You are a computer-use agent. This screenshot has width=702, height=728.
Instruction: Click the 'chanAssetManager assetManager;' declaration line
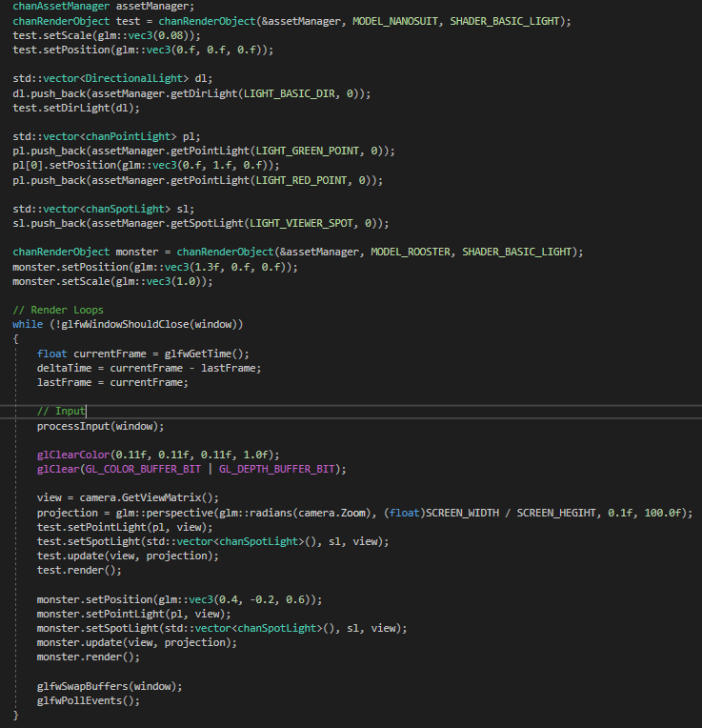pyautogui.click(x=104, y=7)
